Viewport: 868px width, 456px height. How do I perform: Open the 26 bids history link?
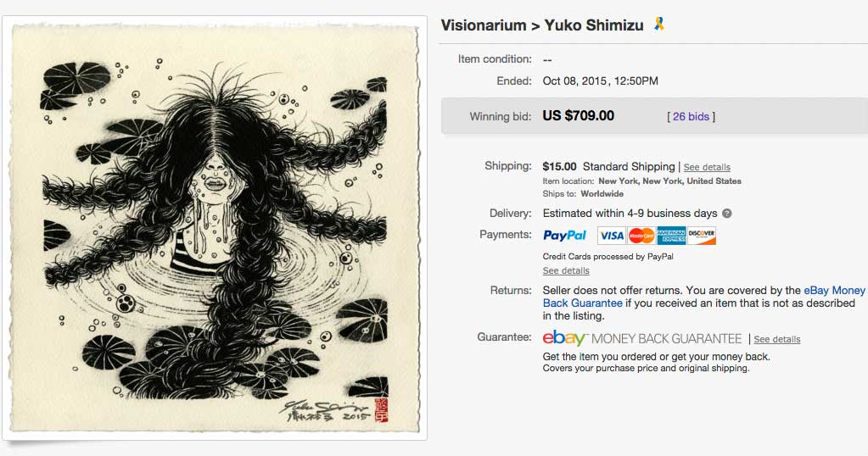692,116
